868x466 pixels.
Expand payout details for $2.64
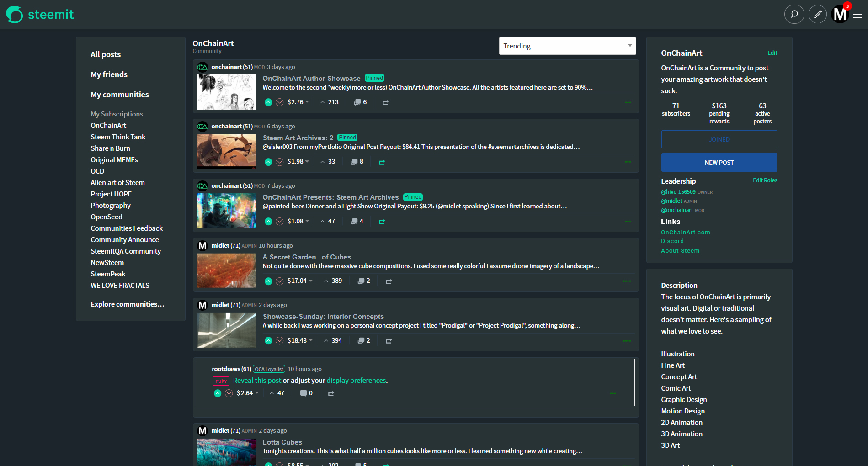[x=248, y=393]
